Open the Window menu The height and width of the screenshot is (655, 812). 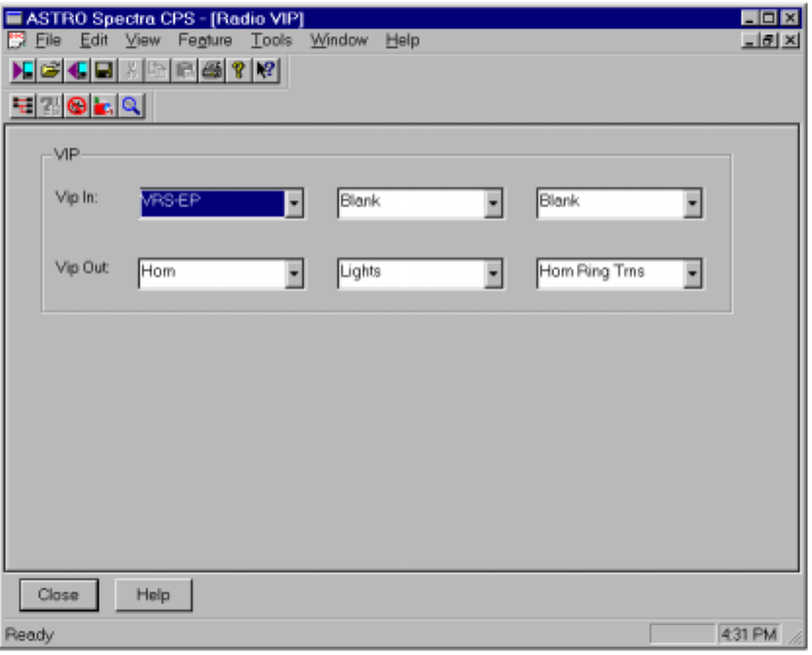[x=340, y=40]
